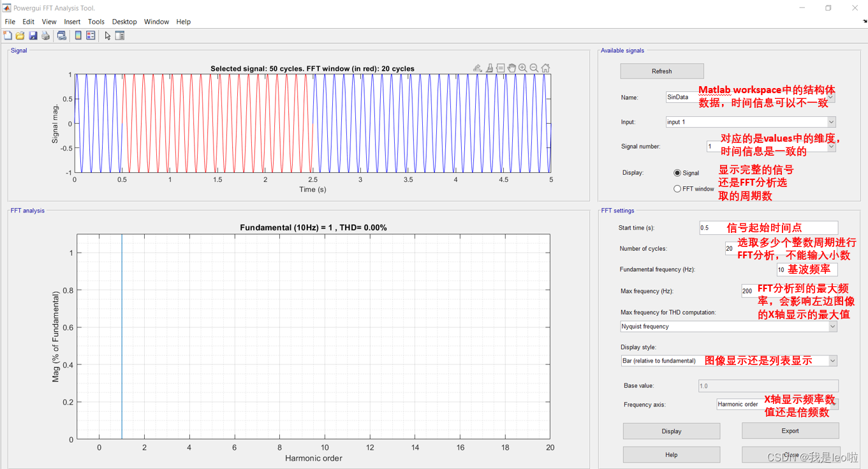The width and height of the screenshot is (868, 469).
Task: Open the View menu
Action: 49,22
